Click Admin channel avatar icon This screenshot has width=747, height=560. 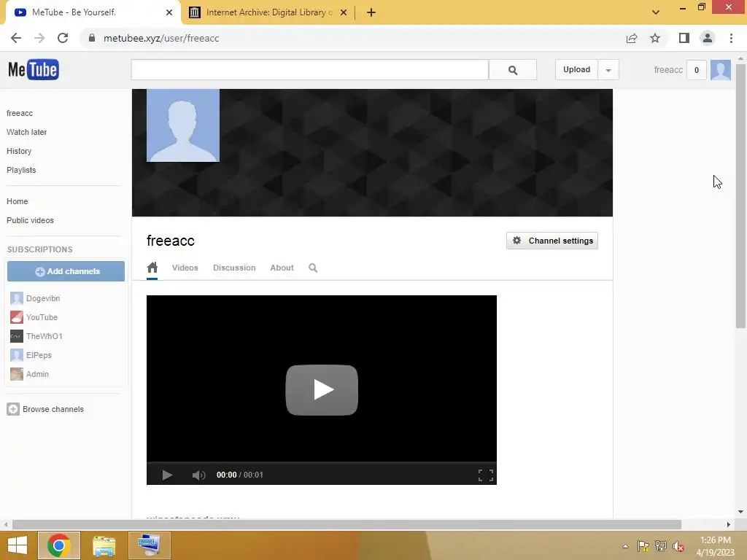17,374
